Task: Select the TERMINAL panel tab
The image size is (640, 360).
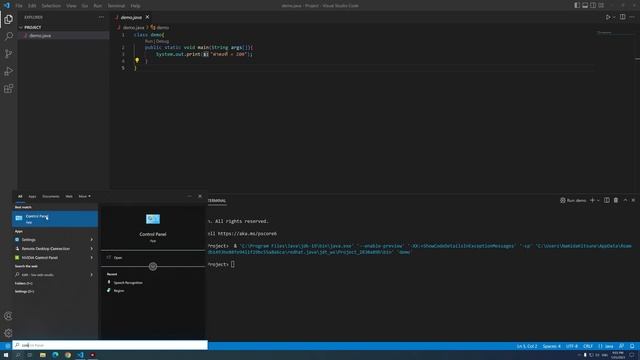Action: (217, 200)
